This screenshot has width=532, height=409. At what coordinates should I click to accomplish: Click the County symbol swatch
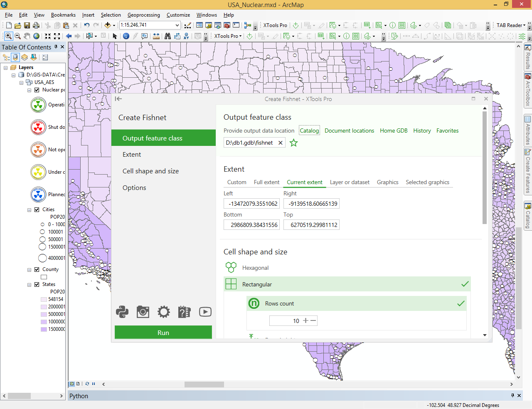coord(44,277)
